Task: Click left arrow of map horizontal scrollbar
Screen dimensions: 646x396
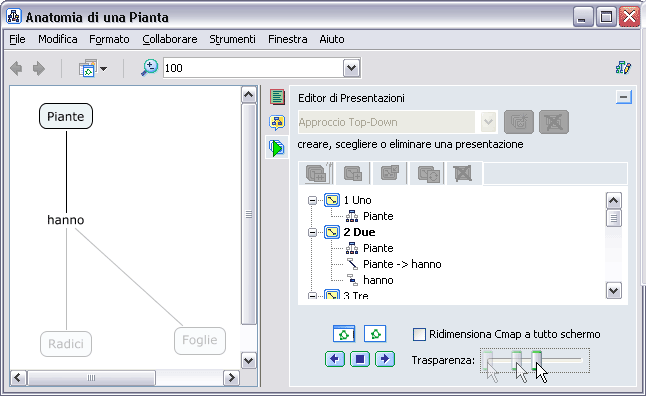Action: (18, 377)
